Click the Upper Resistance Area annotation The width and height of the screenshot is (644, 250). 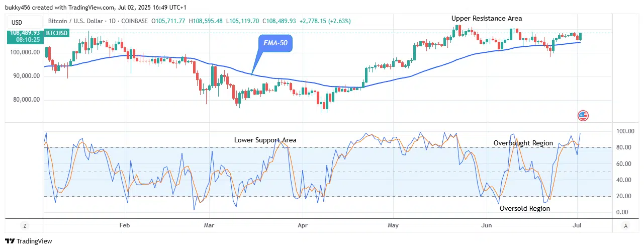coord(486,18)
